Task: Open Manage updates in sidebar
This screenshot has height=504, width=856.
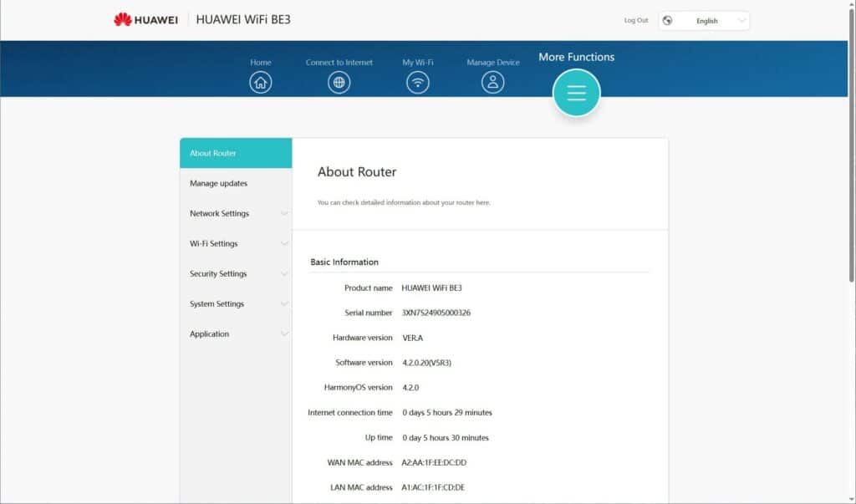Action: (x=236, y=184)
